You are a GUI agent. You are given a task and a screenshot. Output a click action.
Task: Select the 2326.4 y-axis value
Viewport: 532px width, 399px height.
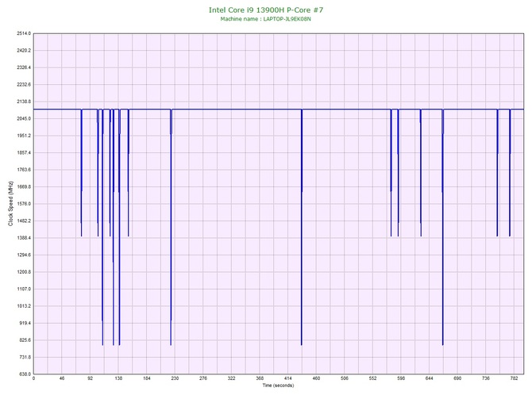[x=24, y=67]
